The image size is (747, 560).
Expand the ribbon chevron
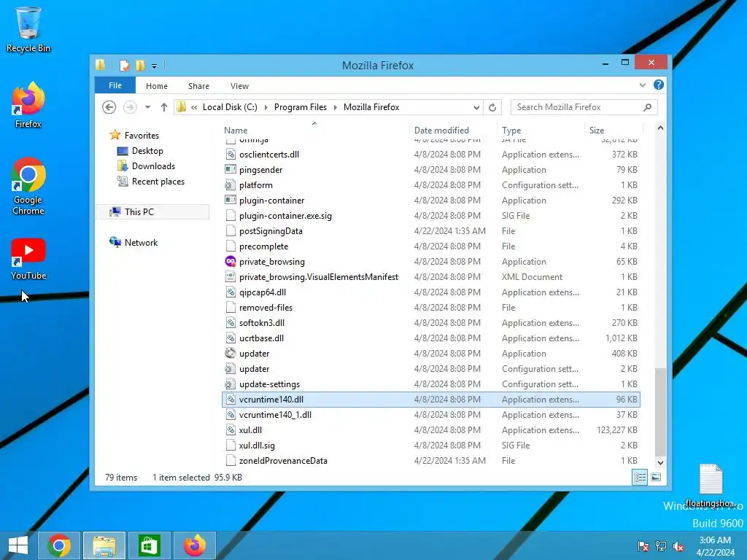coord(643,85)
